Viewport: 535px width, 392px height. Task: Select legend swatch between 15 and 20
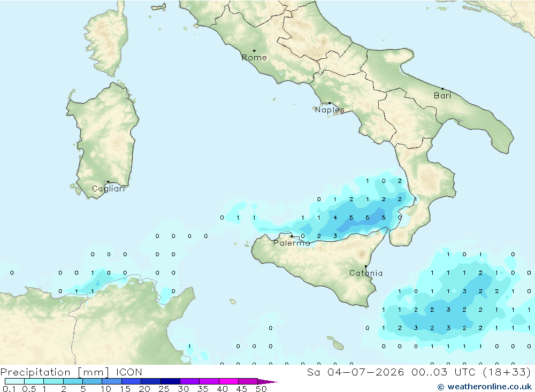131,381
